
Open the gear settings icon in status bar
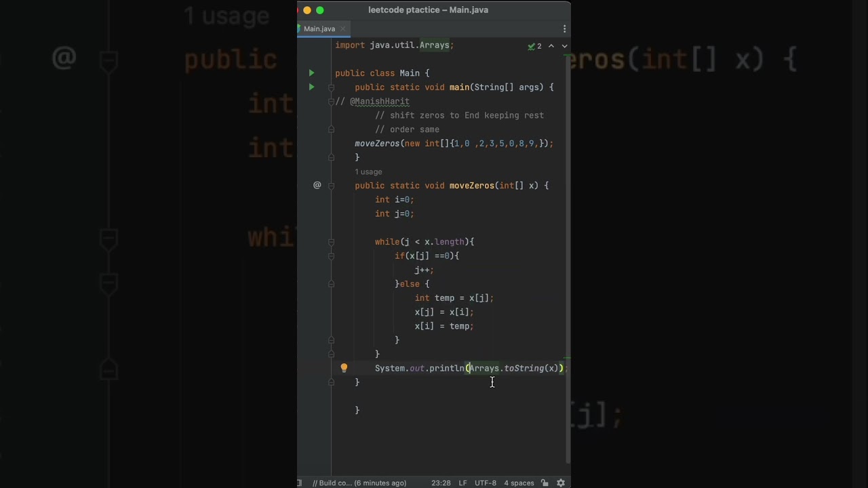(x=561, y=483)
